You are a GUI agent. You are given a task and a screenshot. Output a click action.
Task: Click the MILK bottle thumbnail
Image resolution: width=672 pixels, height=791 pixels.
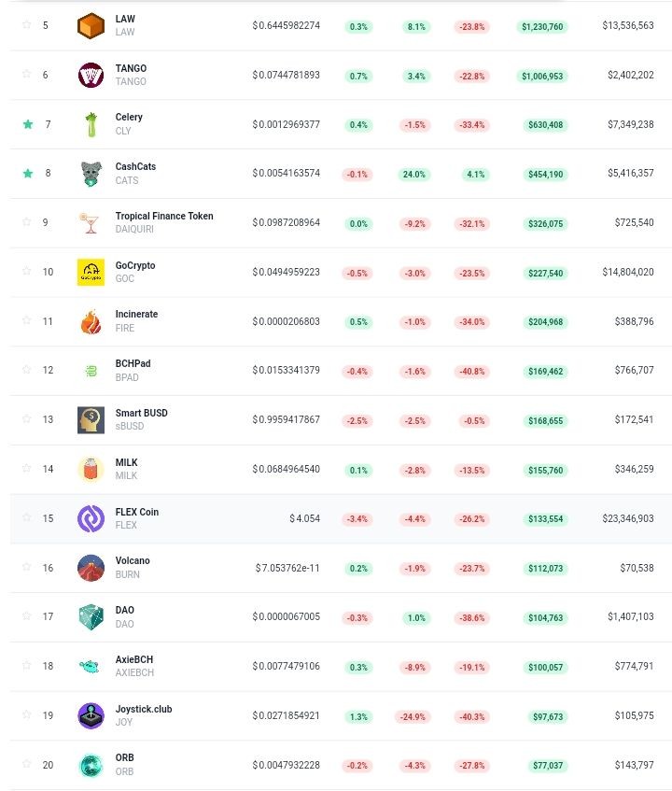(91, 469)
